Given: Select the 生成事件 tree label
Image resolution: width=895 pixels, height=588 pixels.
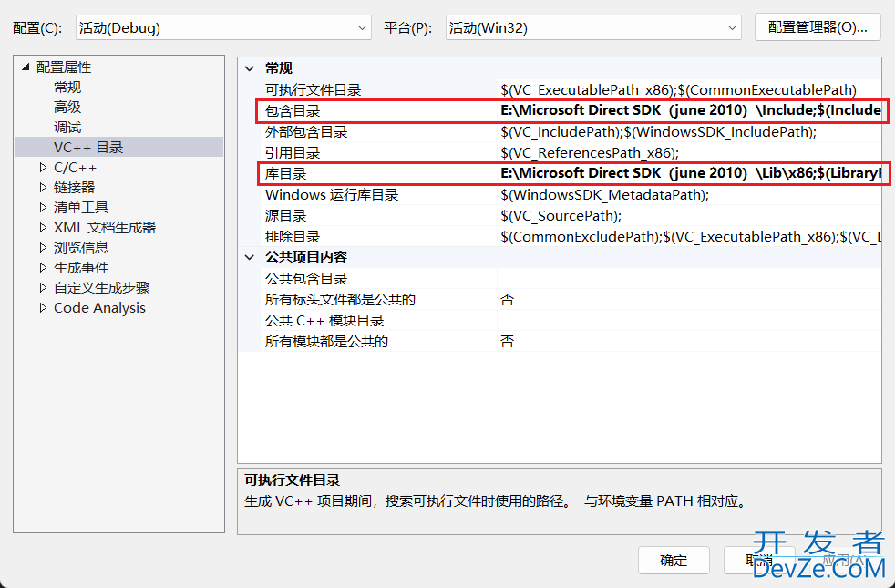Looking at the screenshot, I should click(81, 267).
